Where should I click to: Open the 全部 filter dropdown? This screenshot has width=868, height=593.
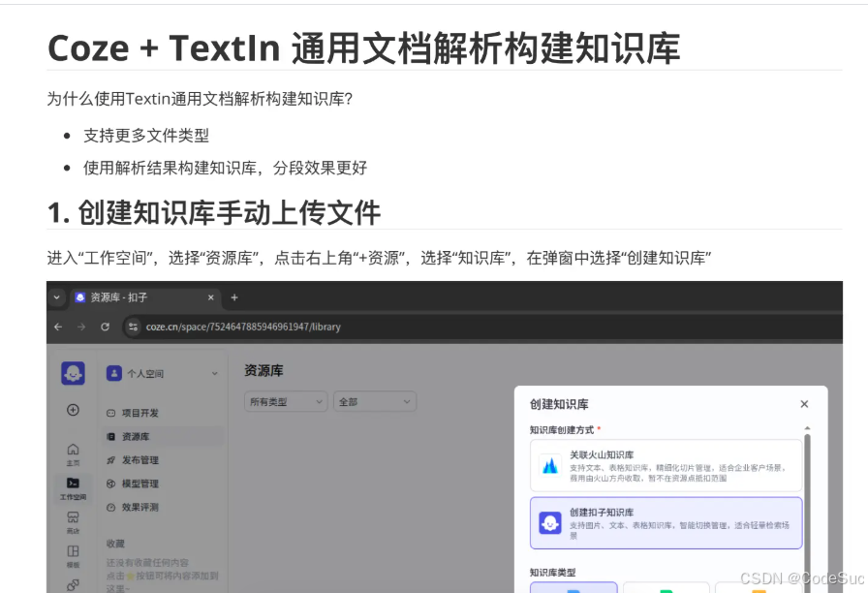tap(374, 402)
